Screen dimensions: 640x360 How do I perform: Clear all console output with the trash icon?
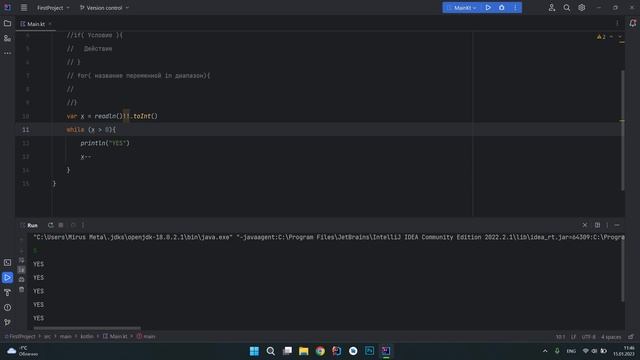click(22, 289)
